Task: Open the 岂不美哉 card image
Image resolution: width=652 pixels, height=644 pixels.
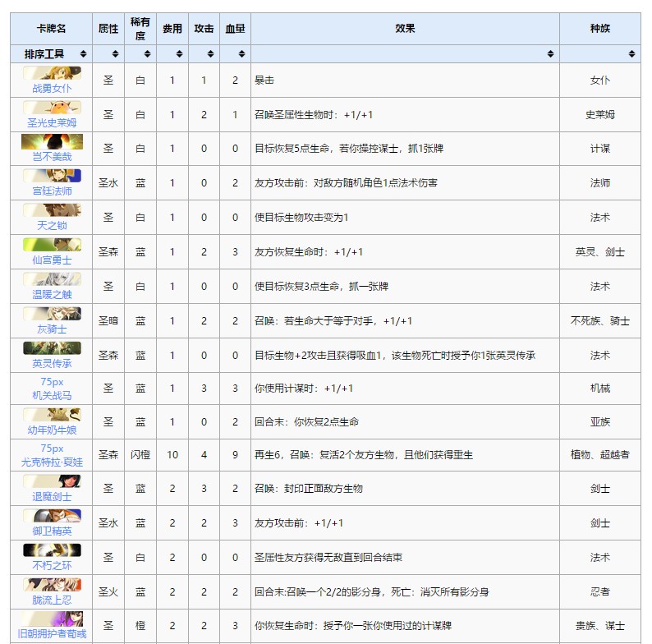Action: pyautogui.click(x=52, y=141)
